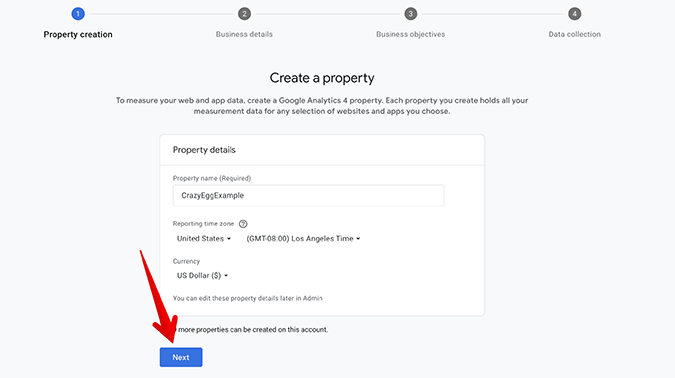The image size is (675, 378).
Task: Focus the Property name input field
Action: click(308, 195)
